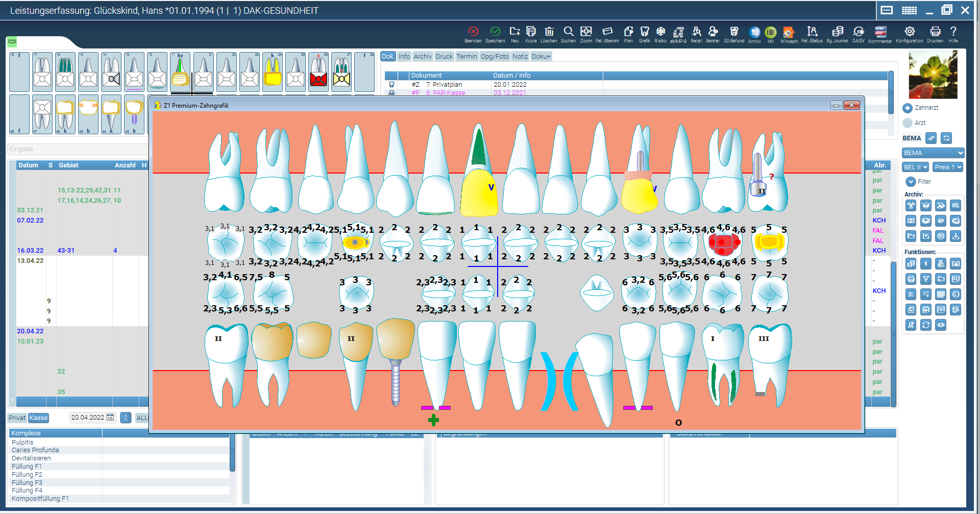Select Caries Profunda in Komplexe list
This screenshot has width=980, height=514.
[120, 450]
